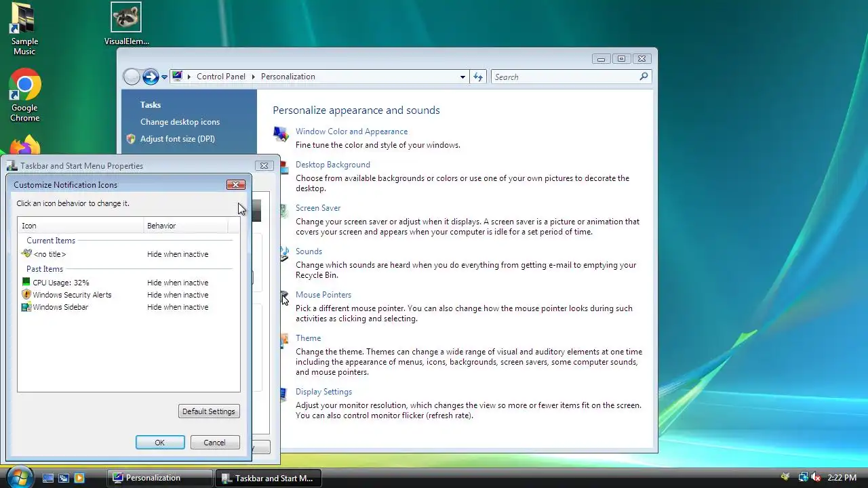868x488 pixels.
Task: Click into the Search box
Action: point(566,77)
